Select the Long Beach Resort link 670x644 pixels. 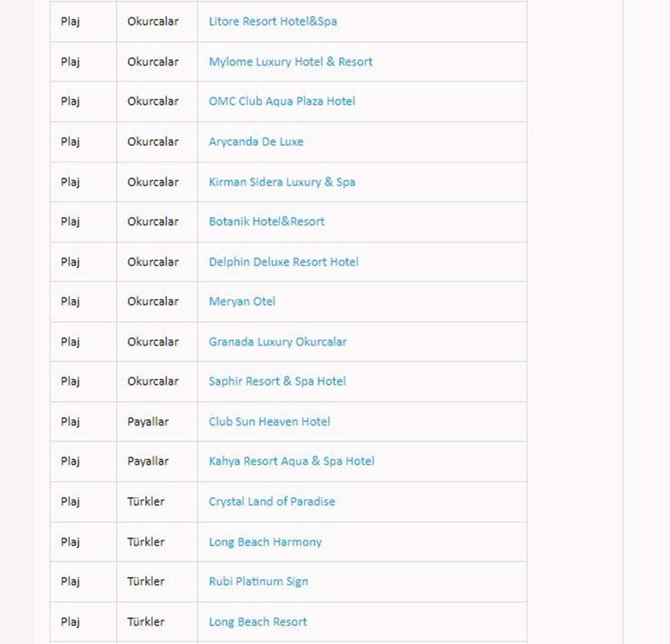coord(257,621)
